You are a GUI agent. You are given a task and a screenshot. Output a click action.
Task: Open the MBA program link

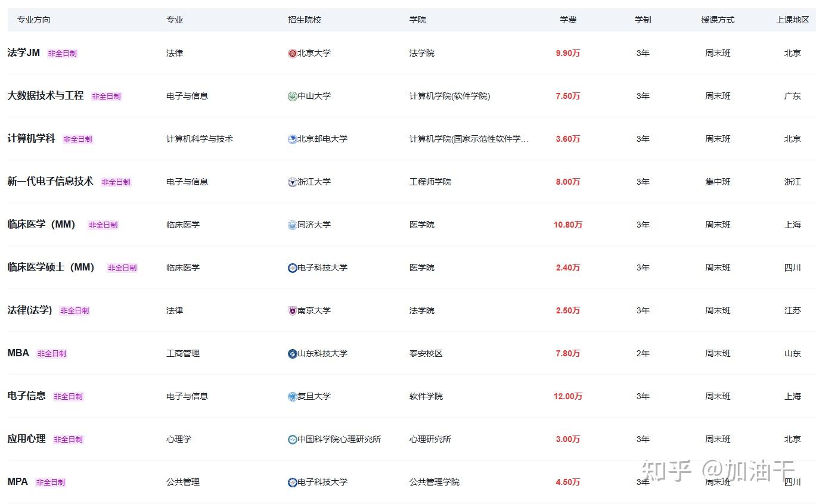click(18, 353)
